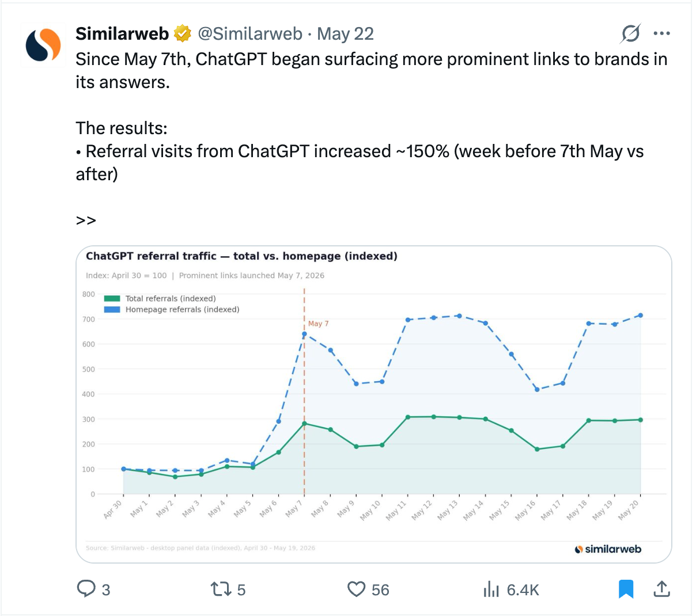Open the Similarweb display name link

pyautogui.click(x=122, y=34)
